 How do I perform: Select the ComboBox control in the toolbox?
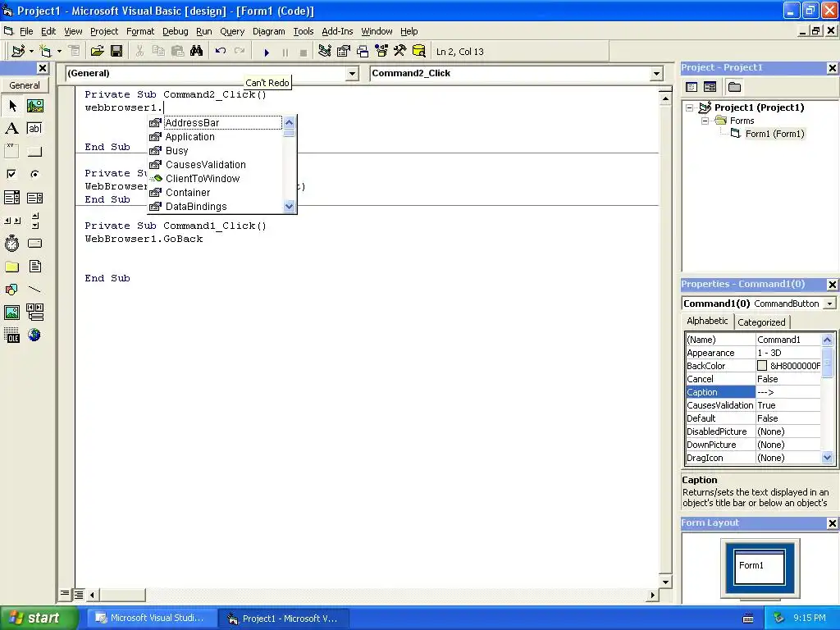point(12,198)
